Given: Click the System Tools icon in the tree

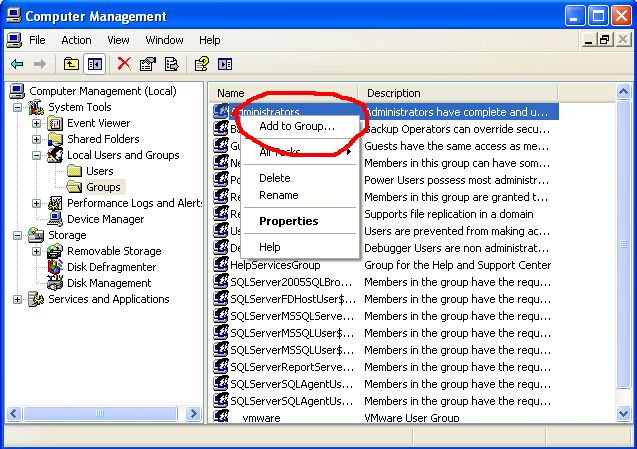Looking at the screenshot, I should tap(36, 107).
